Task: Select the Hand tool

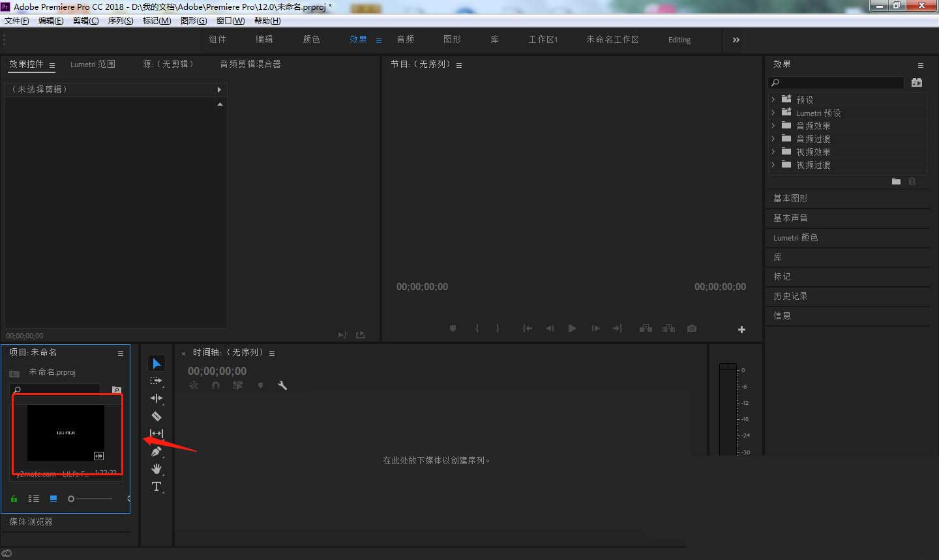Action: [x=156, y=469]
